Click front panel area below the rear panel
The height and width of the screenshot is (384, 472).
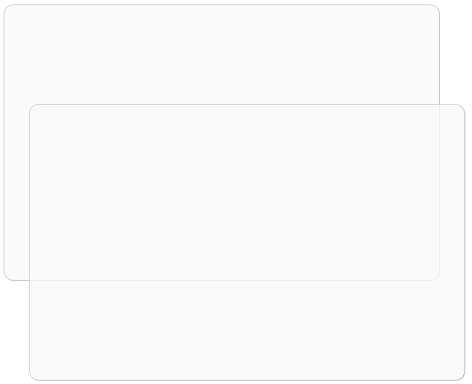247,330
